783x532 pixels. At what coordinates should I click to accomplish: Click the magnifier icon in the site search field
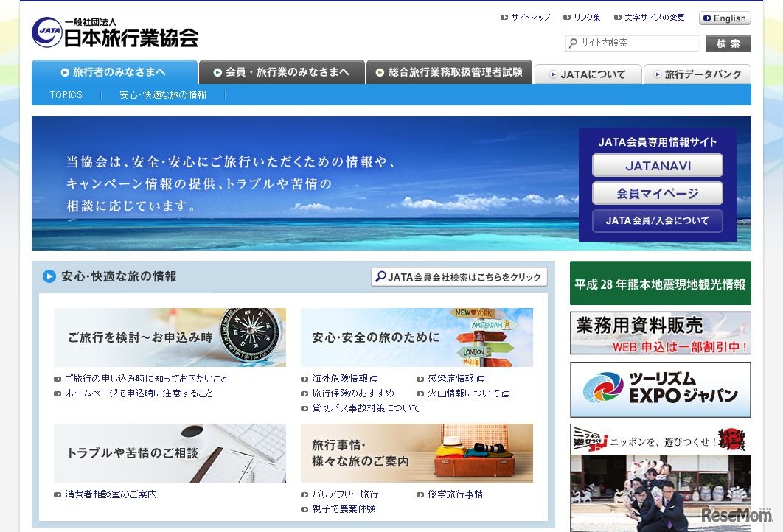pos(574,43)
